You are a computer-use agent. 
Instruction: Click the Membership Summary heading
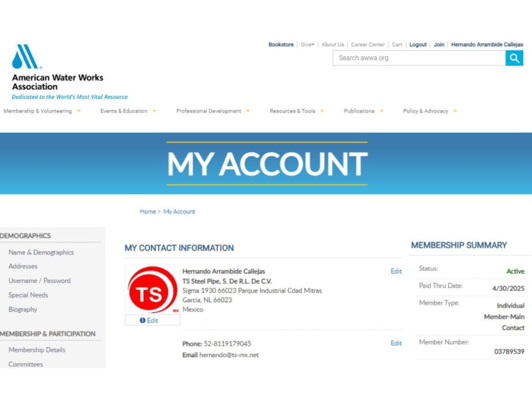459,245
